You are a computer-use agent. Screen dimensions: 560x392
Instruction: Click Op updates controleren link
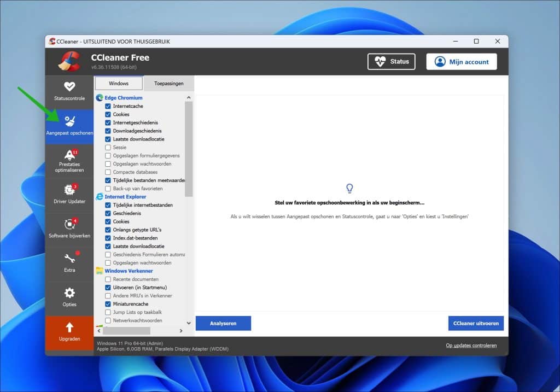tap(471, 345)
